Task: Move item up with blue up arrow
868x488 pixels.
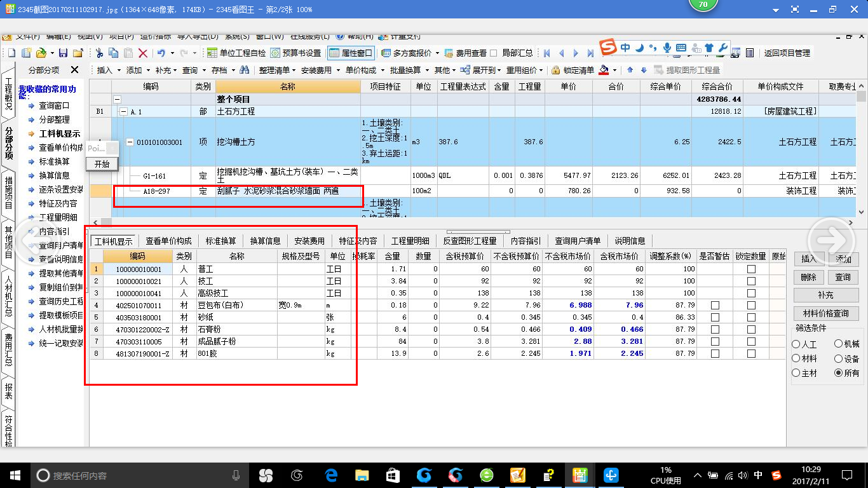Action: click(x=630, y=70)
